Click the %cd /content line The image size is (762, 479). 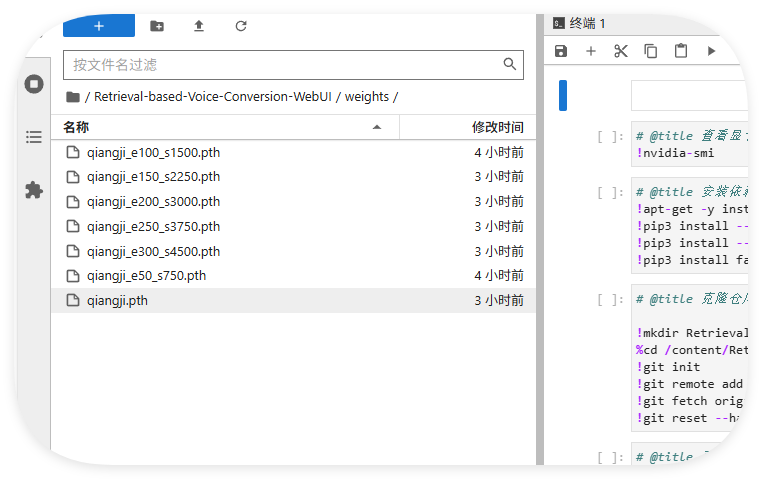pyautogui.click(x=692, y=350)
